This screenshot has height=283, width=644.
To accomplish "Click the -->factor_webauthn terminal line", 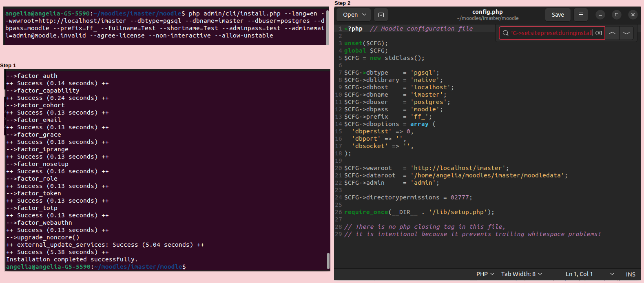I will (39, 223).
